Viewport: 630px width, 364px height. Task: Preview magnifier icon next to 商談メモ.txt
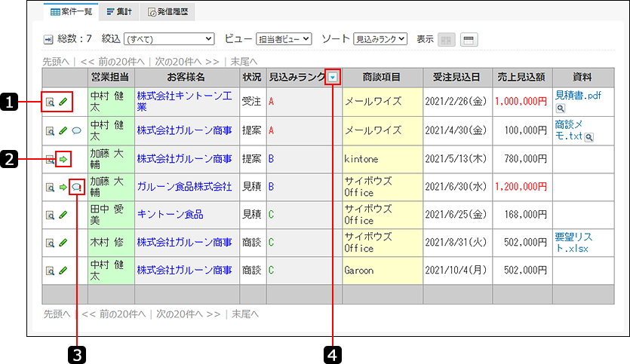(589, 138)
